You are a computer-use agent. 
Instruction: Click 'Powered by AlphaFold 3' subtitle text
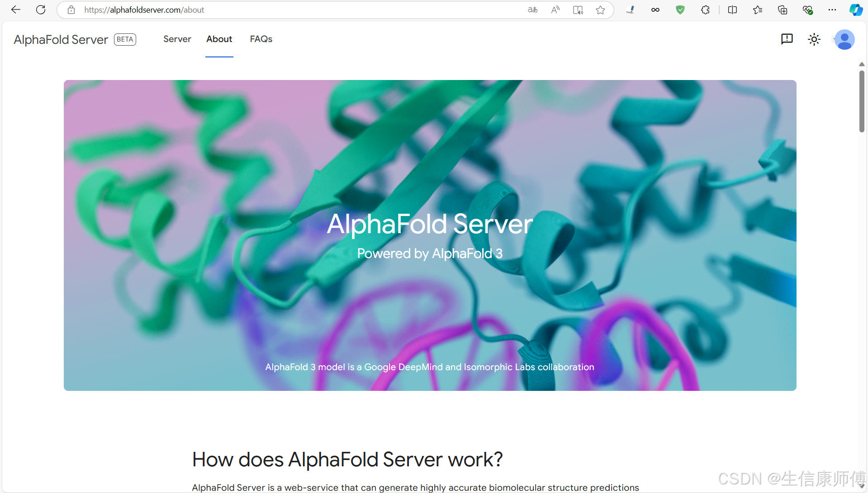tap(430, 254)
